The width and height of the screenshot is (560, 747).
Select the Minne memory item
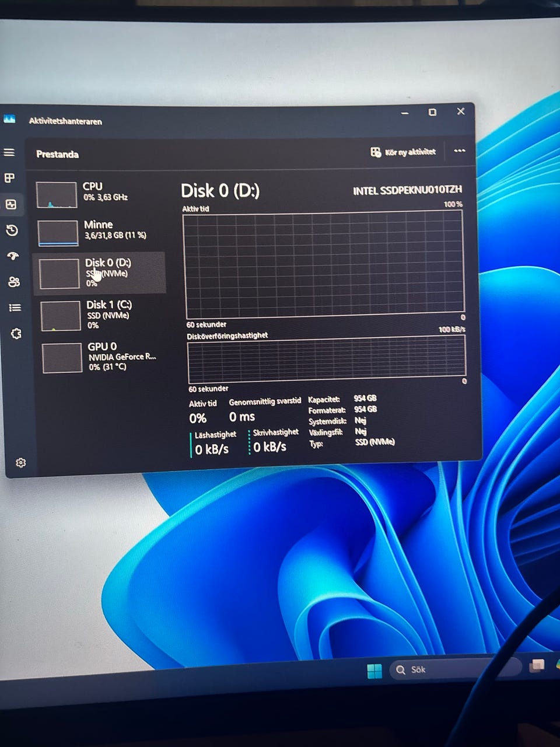[x=99, y=232]
